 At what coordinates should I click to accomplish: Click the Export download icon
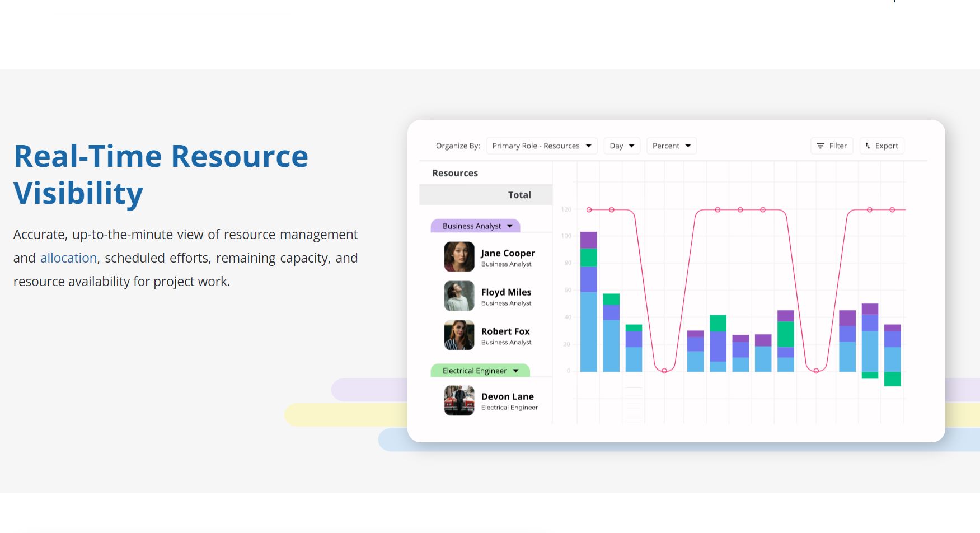(881, 146)
